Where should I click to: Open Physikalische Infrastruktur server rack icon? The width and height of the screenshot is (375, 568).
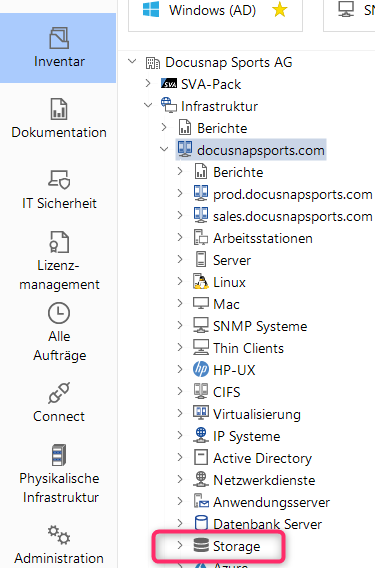coord(59,455)
